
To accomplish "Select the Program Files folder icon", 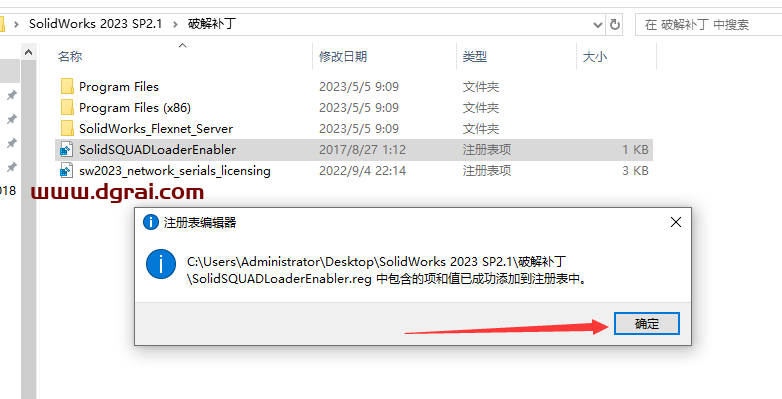I will 67,87.
